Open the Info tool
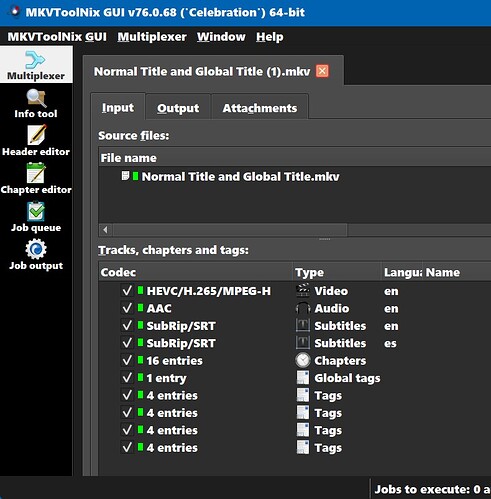This screenshot has height=499, width=491. pos(36,104)
